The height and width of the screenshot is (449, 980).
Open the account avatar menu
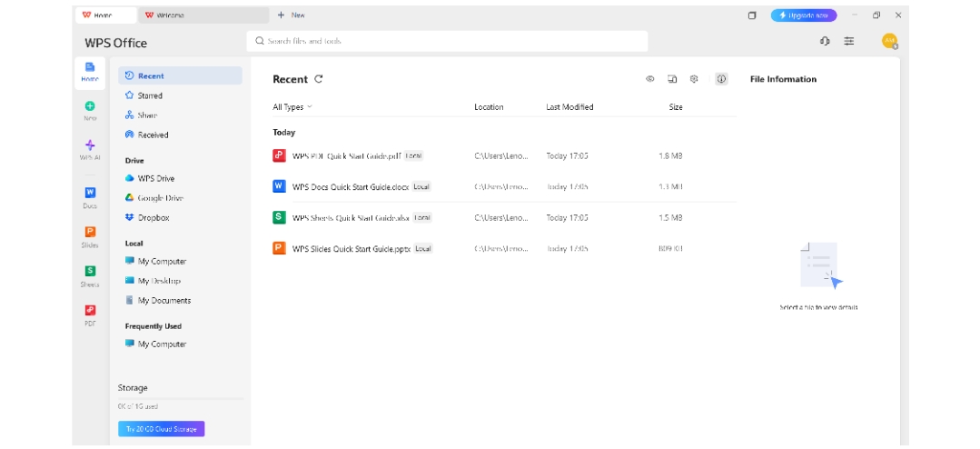coord(889,41)
